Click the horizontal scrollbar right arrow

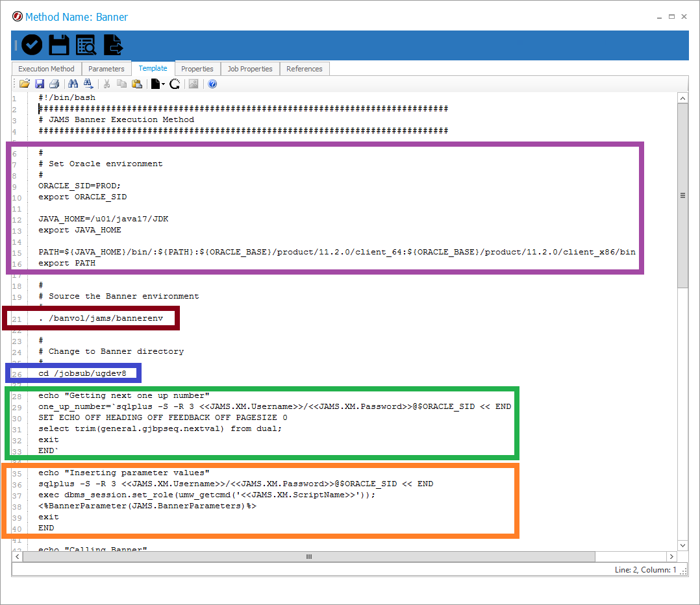(671, 557)
